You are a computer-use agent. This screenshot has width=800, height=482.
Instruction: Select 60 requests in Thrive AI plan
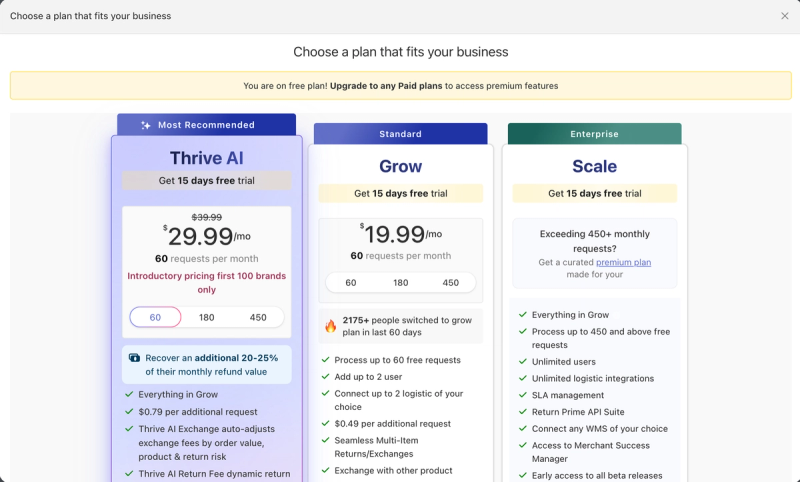155,317
